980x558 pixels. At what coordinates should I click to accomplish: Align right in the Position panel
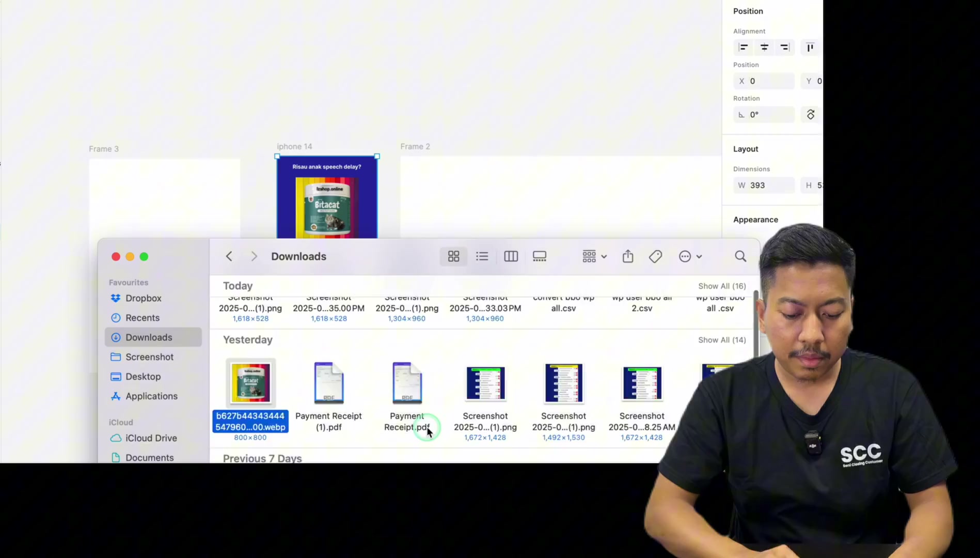pyautogui.click(x=784, y=48)
